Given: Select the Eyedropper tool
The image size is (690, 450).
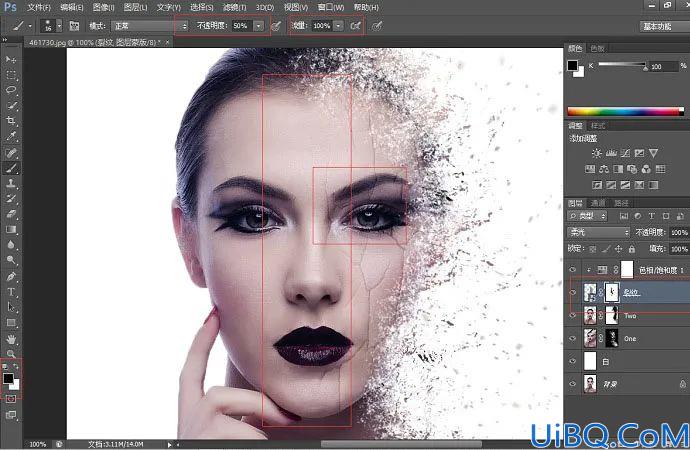Looking at the screenshot, I should [x=11, y=137].
